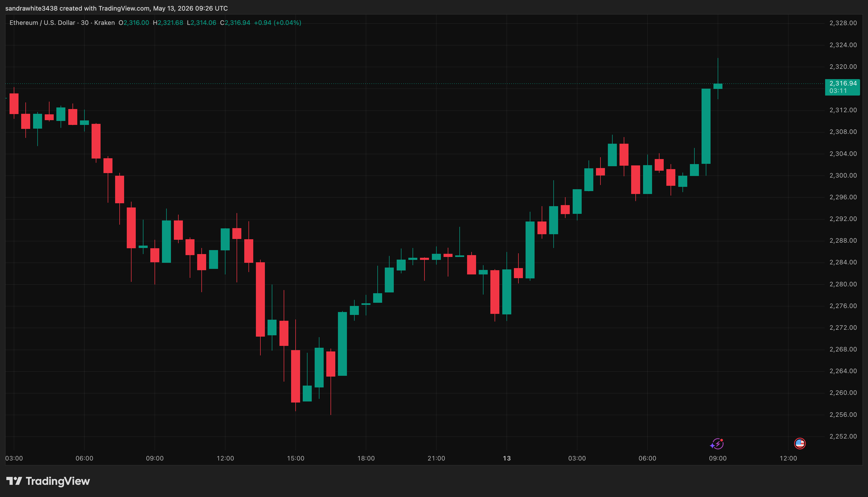This screenshot has height=497, width=868.
Task: Click the US flag economic event icon
Action: click(800, 443)
